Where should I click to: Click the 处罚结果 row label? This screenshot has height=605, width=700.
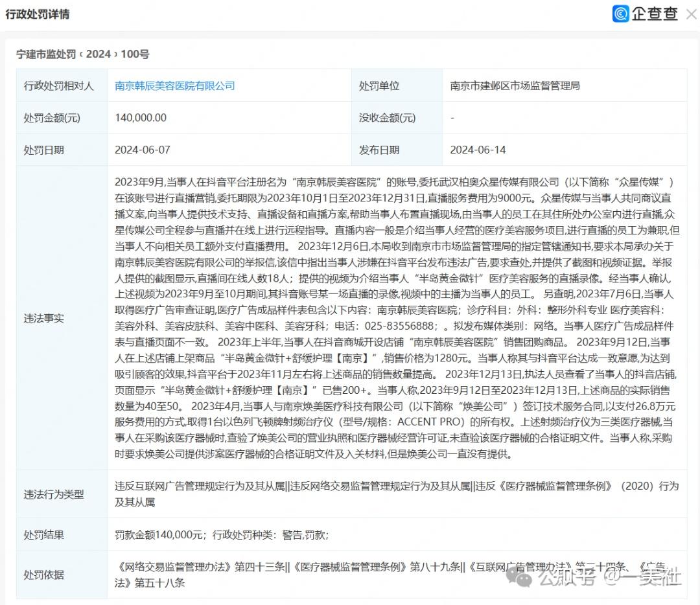tap(44, 534)
